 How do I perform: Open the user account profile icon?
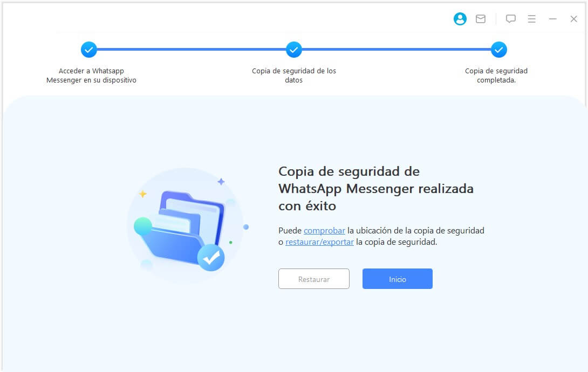[x=460, y=18]
